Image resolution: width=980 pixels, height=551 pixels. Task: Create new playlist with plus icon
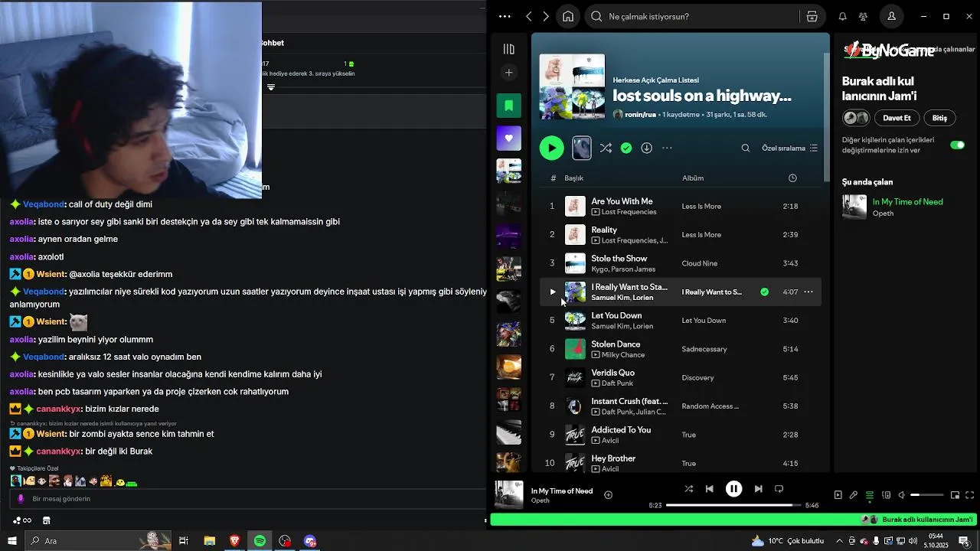pyautogui.click(x=508, y=73)
